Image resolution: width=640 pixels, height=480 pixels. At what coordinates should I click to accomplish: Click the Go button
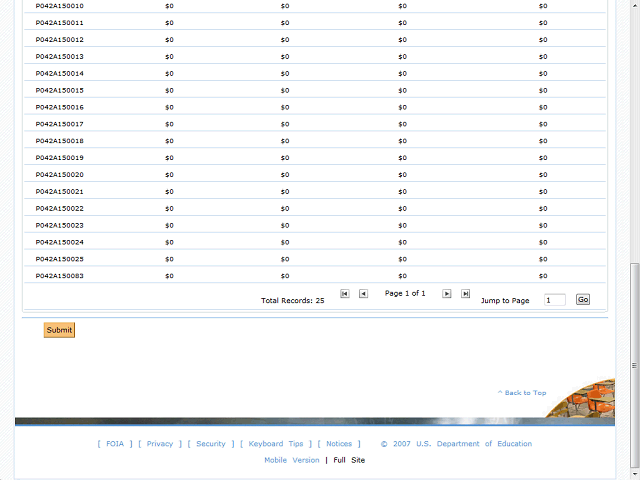click(x=583, y=300)
